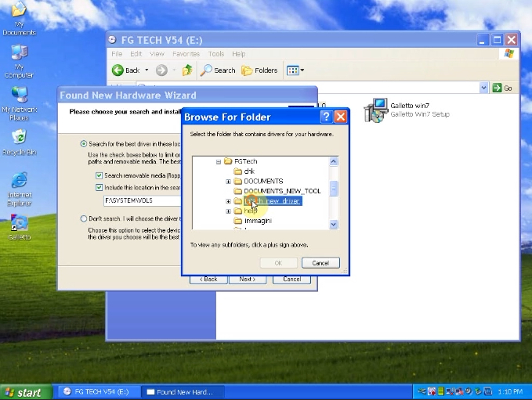
Task: Open My Computer desktop icon
Action: pos(19,62)
